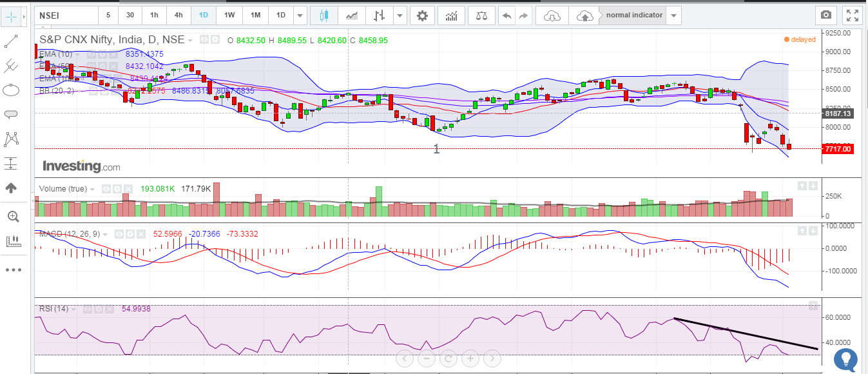868x374 pixels.
Task: Open the blue lightbulb ideas button
Action: click(x=846, y=360)
